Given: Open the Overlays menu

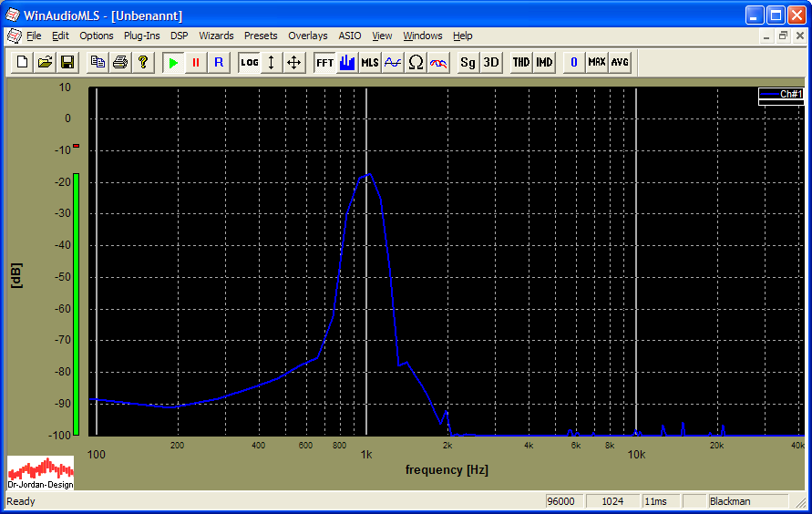Looking at the screenshot, I should click(x=307, y=36).
